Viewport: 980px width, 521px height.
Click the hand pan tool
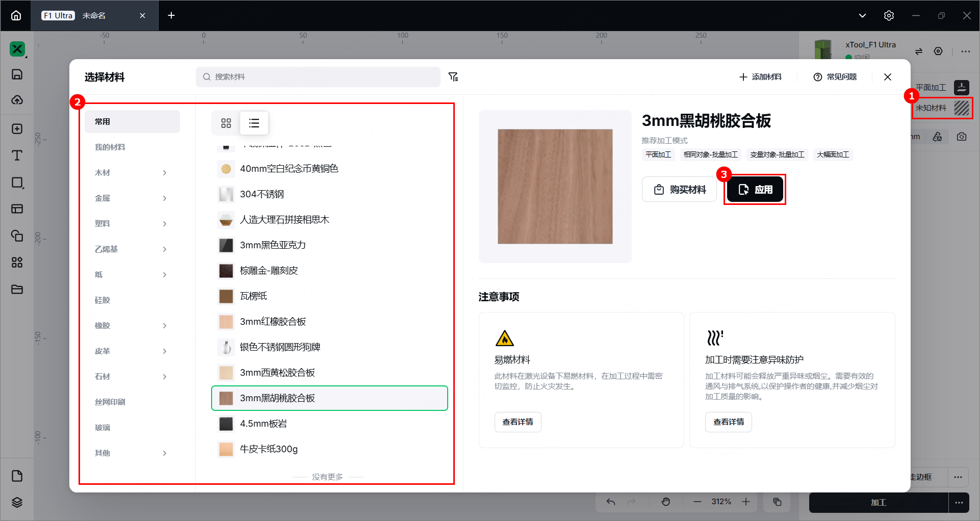coord(666,502)
